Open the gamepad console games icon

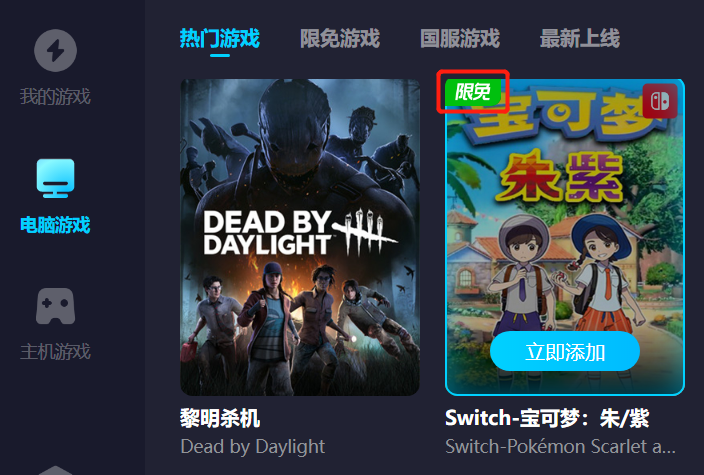[x=55, y=306]
